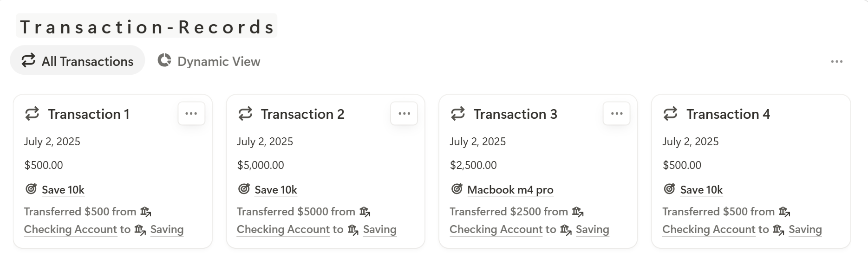Click the Transaction-Records database title
The width and height of the screenshot is (868, 259).
click(147, 26)
